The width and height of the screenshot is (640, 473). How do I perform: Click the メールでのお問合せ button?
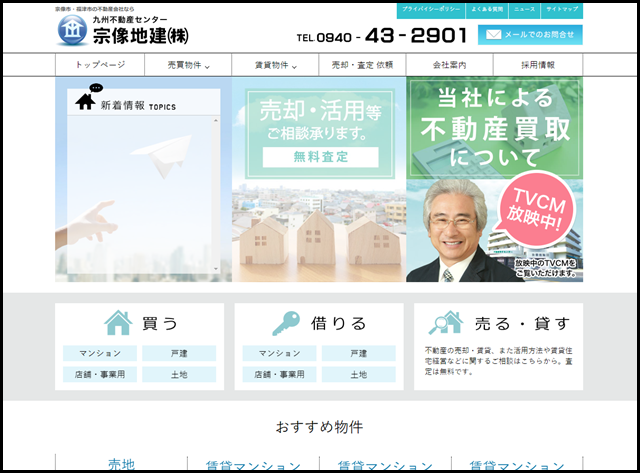coord(530,35)
